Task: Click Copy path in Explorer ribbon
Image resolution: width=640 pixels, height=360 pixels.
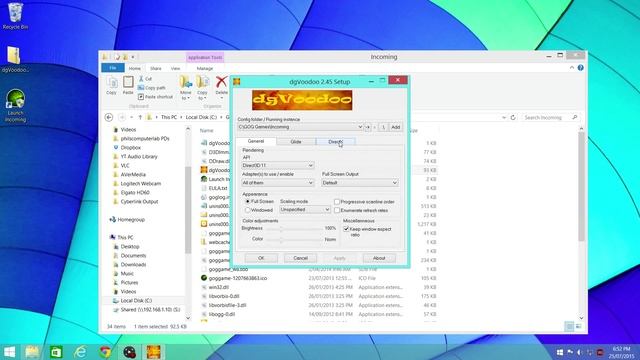Action: tap(152, 88)
